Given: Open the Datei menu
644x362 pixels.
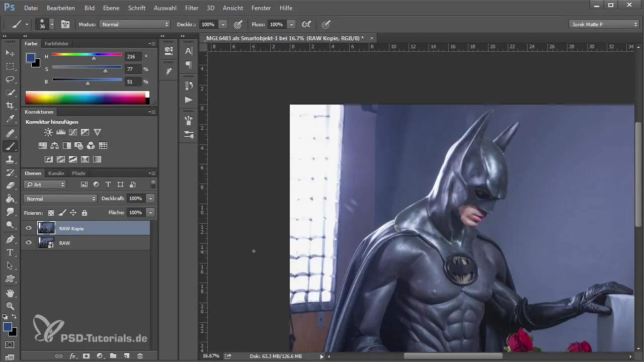Looking at the screenshot, I should pyautogui.click(x=31, y=8).
